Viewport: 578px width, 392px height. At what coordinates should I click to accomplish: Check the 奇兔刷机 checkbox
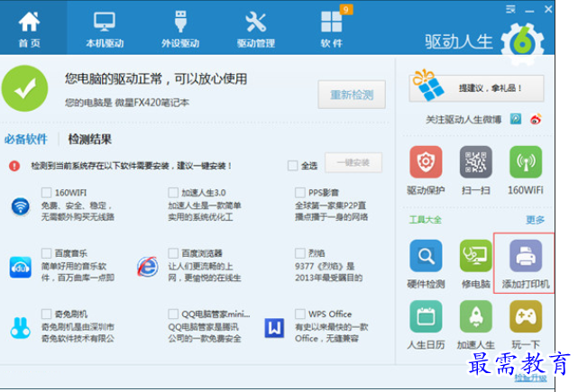click(x=47, y=314)
